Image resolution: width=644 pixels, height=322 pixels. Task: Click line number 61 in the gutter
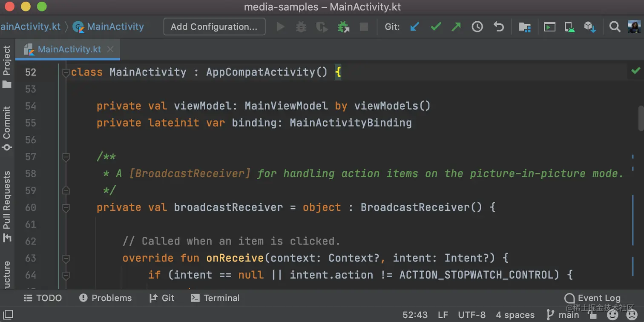(31, 224)
